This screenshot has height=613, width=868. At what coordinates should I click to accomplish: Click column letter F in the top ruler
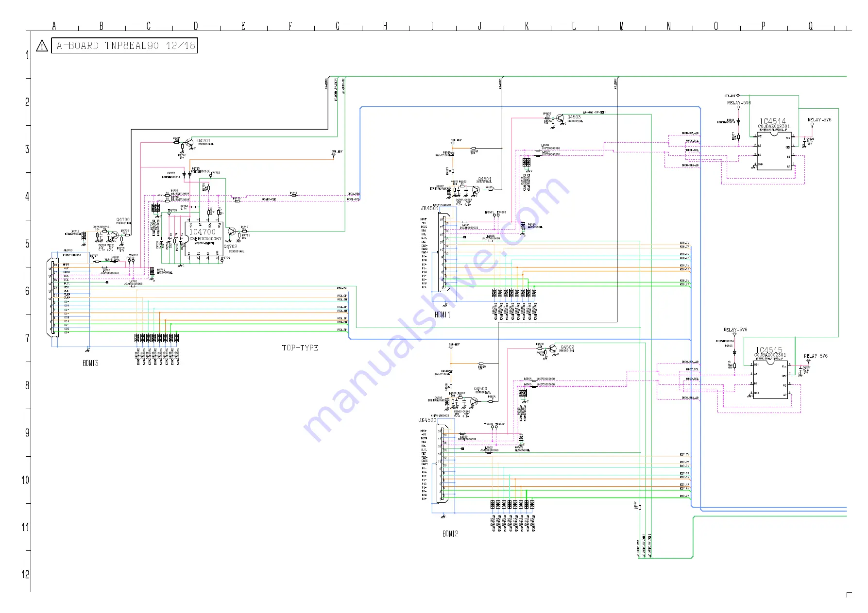tap(290, 26)
